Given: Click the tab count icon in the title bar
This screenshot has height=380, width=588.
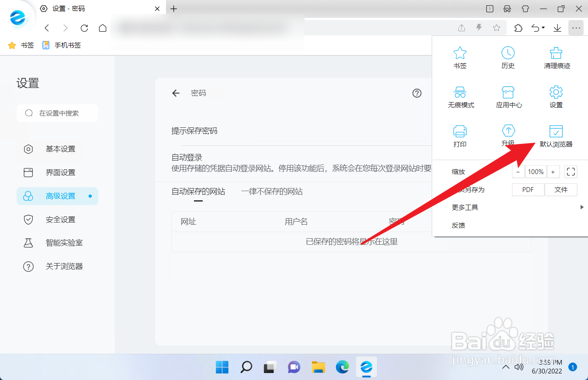Looking at the screenshot, I should (x=490, y=9).
